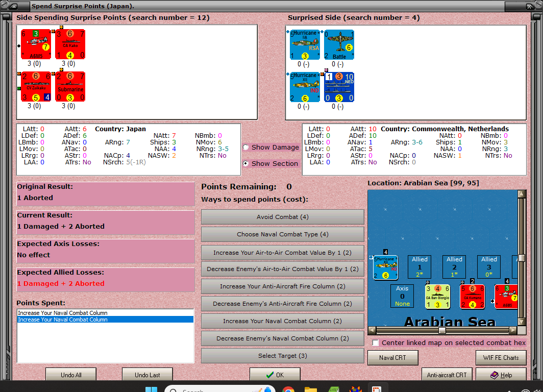Select first Increase Your Naval Combat Column entry

click(x=105, y=313)
